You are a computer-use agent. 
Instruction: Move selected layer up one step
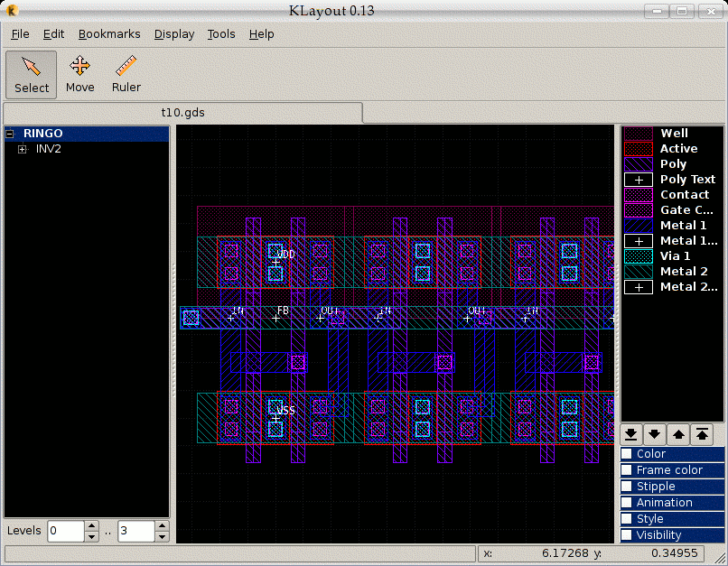(677, 433)
